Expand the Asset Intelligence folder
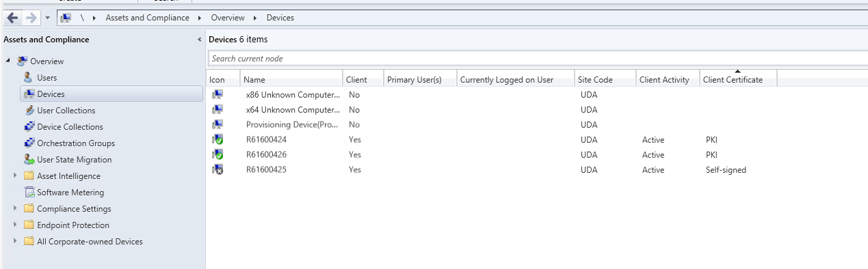Viewport: 868px width, 269px height. click(15, 176)
